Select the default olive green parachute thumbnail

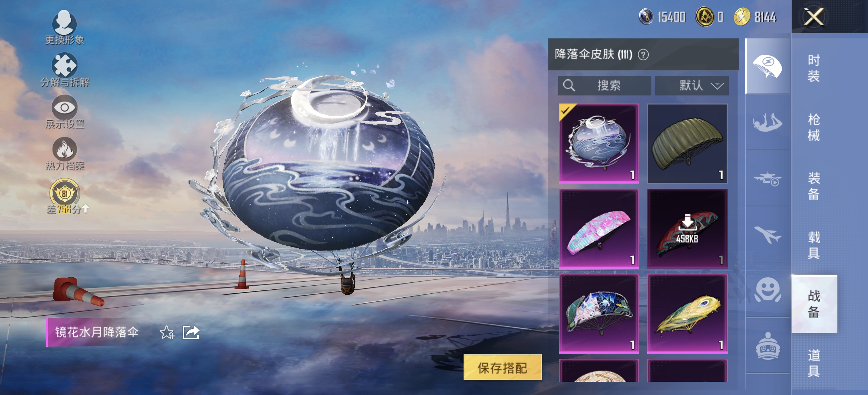[x=687, y=143]
